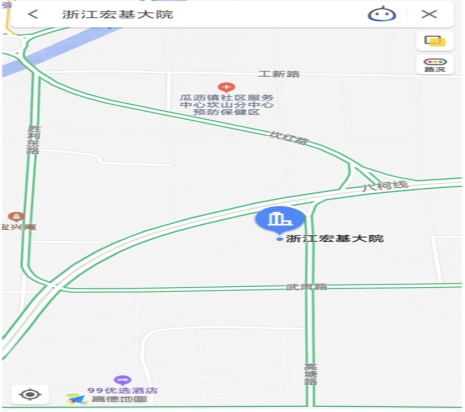
Task: Open the map layers selector
Action: pyautogui.click(x=435, y=41)
